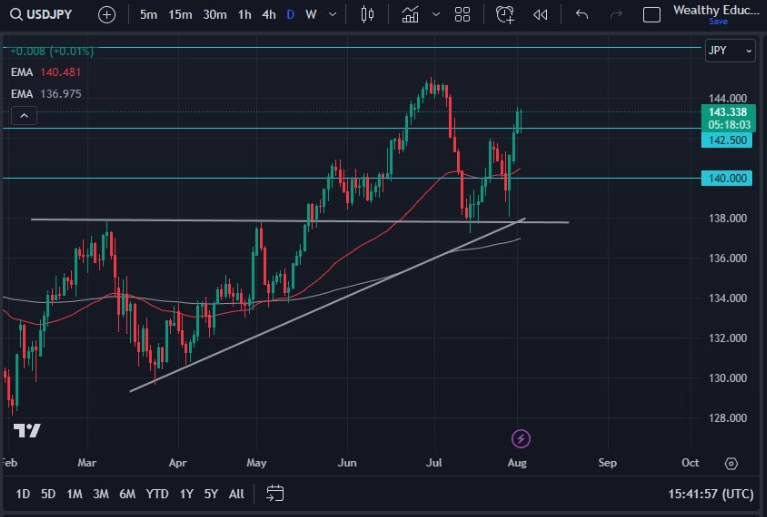Select the 4h timeframe

[x=269, y=15]
